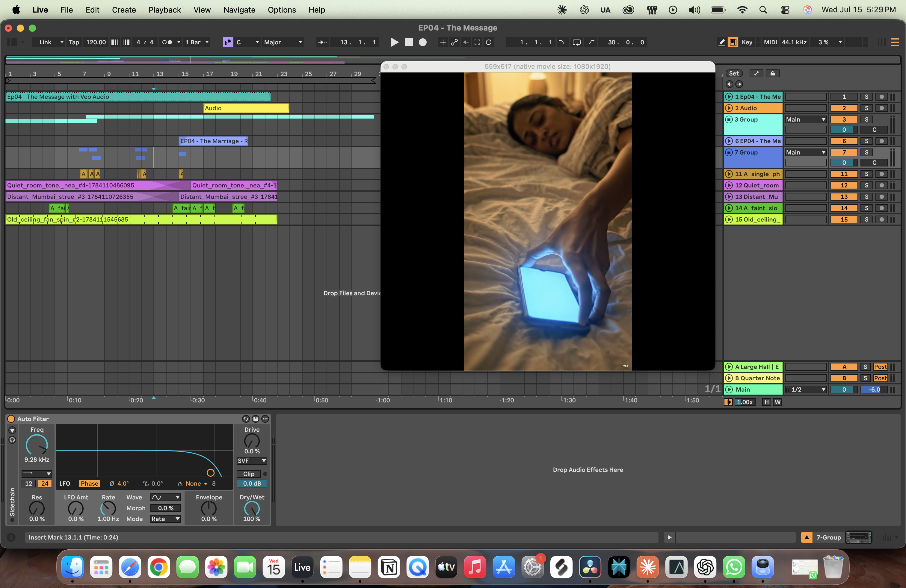The image size is (906, 588).
Task: Open the Options menu
Action: pos(282,10)
